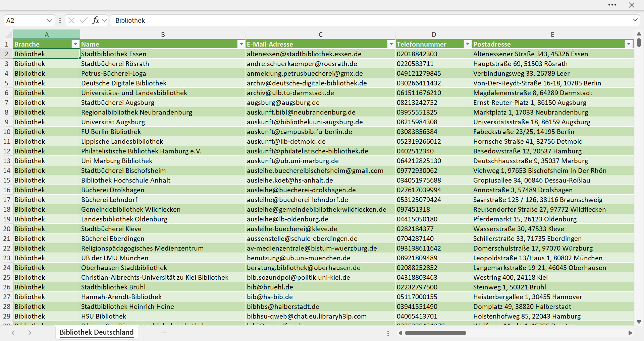644x341 pixels.
Task: Go to the previous sheet
Action: click(x=13, y=333)
